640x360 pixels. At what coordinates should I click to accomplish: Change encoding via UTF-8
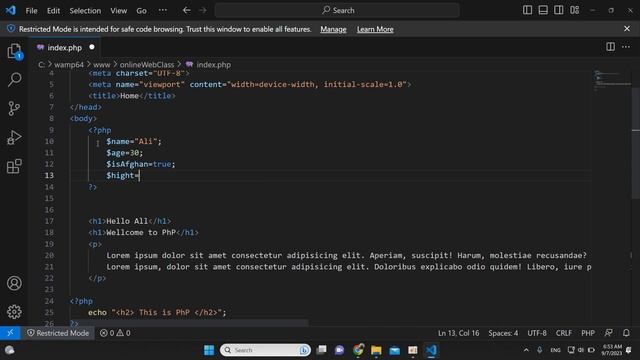pyautogui.click(x=537, y=333)
